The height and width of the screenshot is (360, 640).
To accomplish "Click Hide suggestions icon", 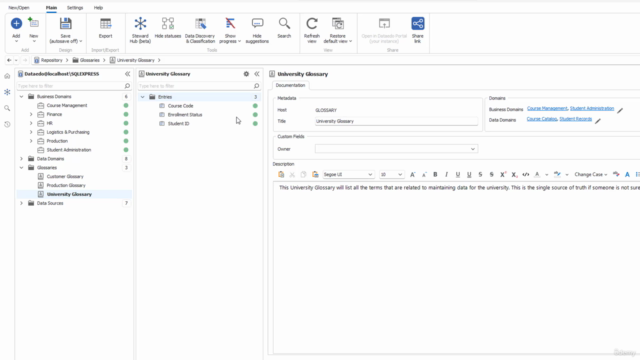I will pyautogui.click(x=257, y=24).
